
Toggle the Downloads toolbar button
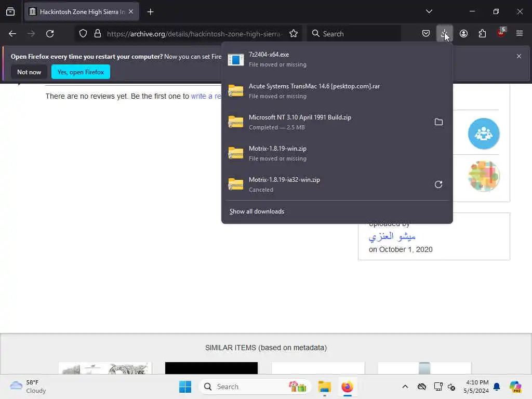click(445, 34)
